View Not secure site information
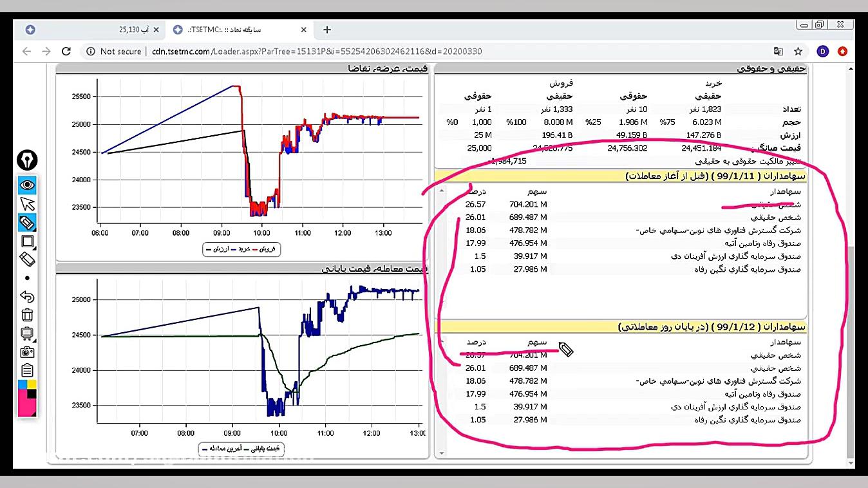 [x=114, y=52]
